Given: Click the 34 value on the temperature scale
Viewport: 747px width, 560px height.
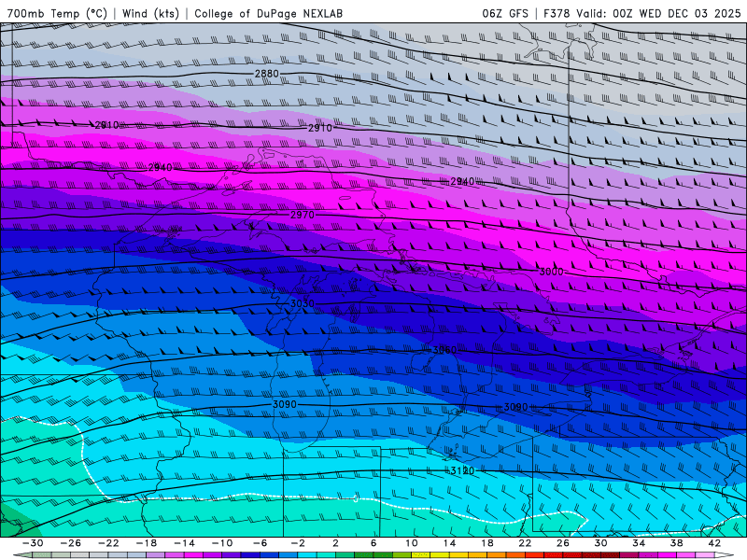Looking at the screenshot, I should point(639,543).
